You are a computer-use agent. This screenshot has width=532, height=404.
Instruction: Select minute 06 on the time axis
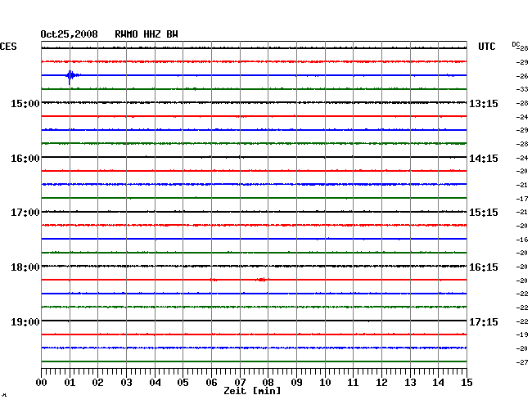211,383
